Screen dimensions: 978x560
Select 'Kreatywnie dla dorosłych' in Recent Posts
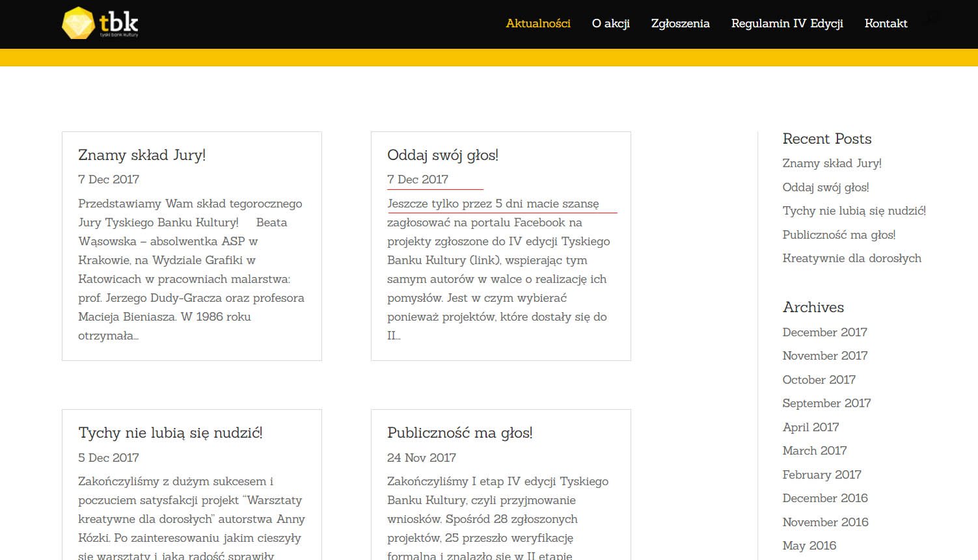[851, 258]
